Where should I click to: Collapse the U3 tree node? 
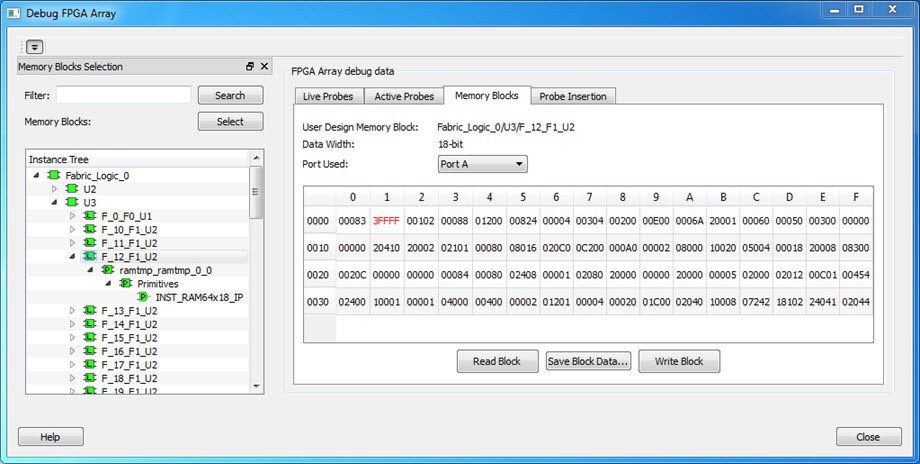(54, 202)
